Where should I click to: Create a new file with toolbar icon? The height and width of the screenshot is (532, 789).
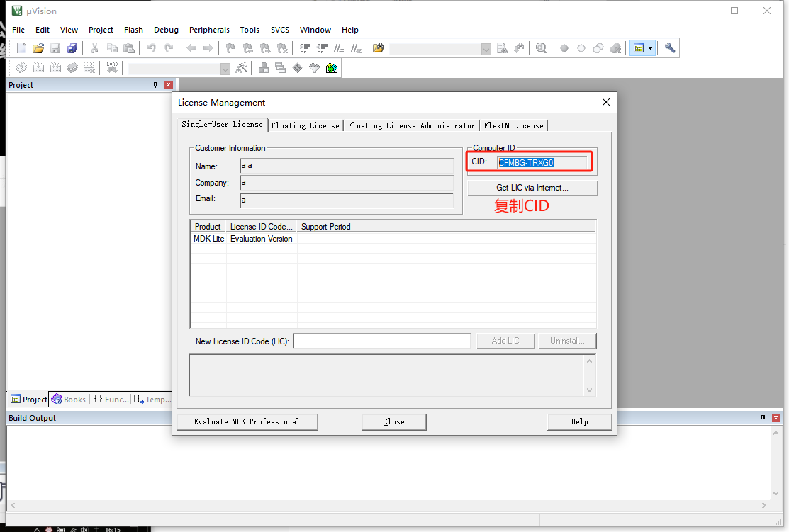point(21,48)
